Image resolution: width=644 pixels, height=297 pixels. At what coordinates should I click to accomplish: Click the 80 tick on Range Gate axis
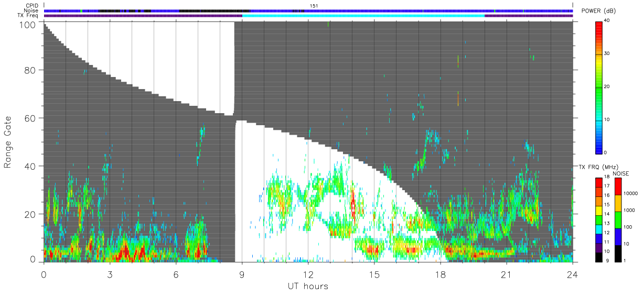(30, 70)
